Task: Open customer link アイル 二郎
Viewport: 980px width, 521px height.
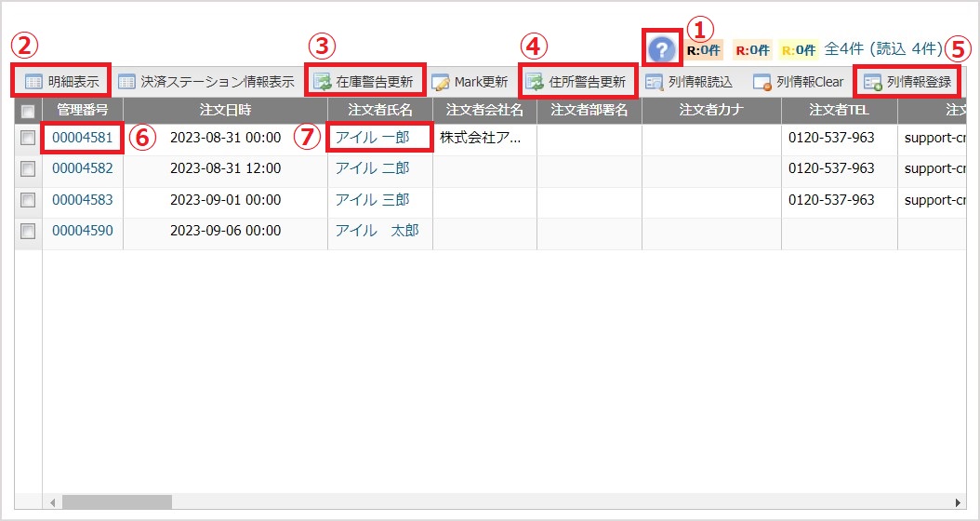Action: click(373, 168)
